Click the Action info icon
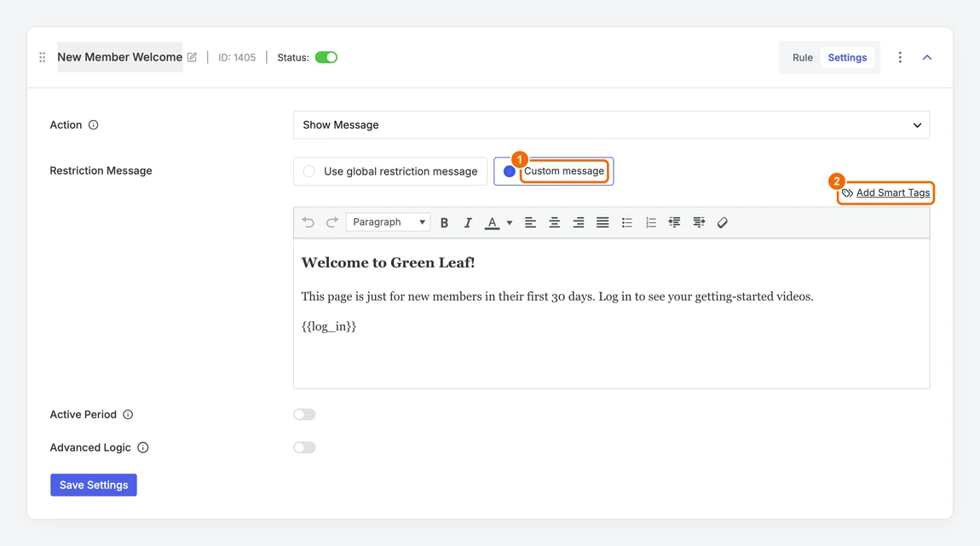Screen dimensions: 980x546 [x=93, y=125]
